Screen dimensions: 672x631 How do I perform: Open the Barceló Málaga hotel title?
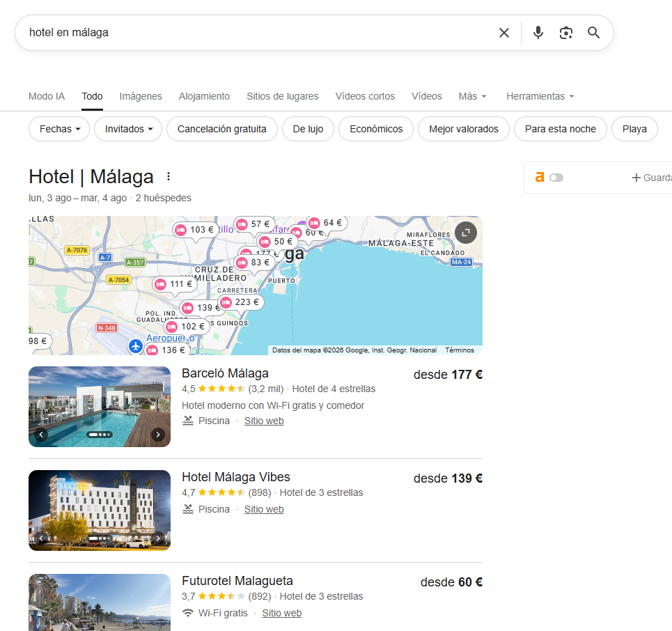pyautogui.click(x=225, y=373)
